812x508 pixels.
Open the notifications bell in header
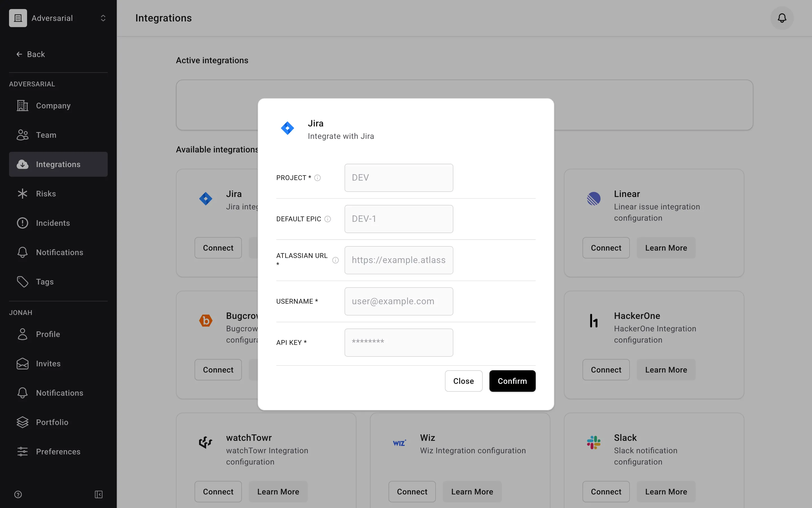tap(782, 18)
